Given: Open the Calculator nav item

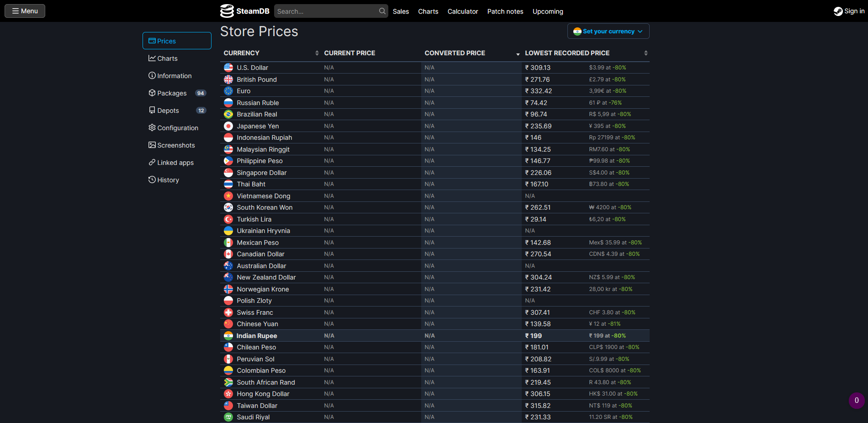Looking at the screenshot, I should tap(462, 11).
